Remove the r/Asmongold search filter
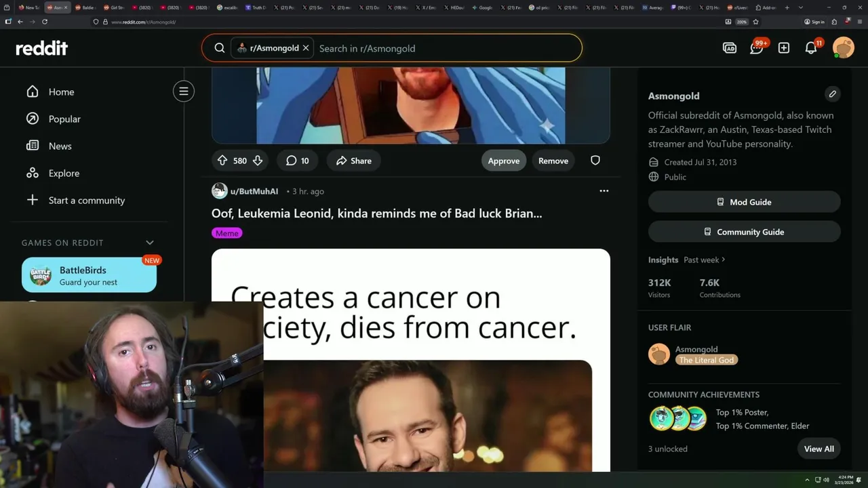This screenshot has width=868, height=488. point(306,48)
